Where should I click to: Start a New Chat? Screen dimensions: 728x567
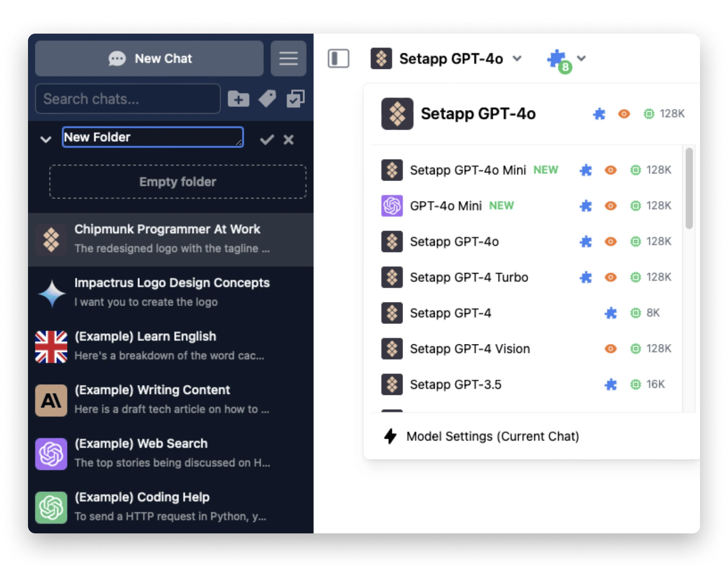tap(149, 58)
